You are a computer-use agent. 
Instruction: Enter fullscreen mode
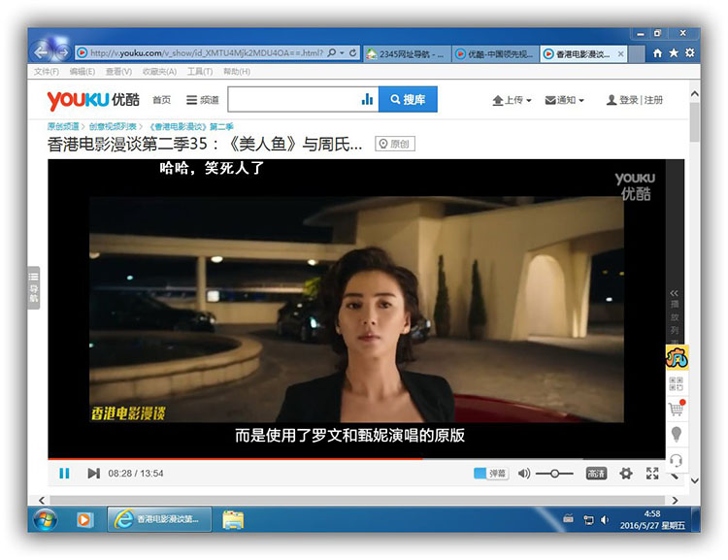click(x=652, y=474)
